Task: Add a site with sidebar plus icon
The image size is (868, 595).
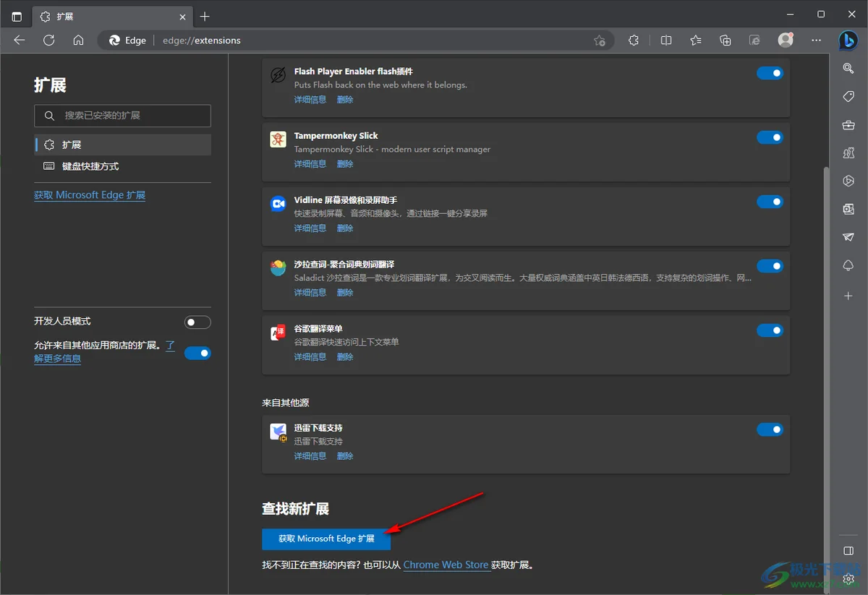Action: click(848, 296)
